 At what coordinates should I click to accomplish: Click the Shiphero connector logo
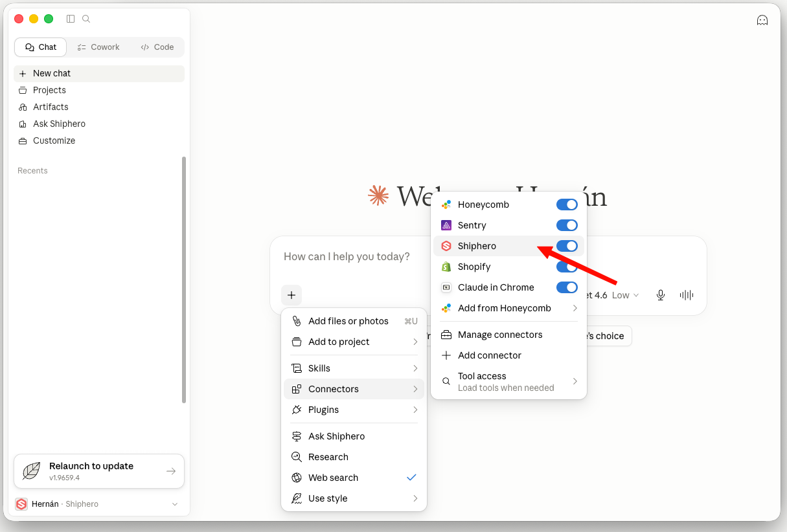pyautogui.click(x=446, y=246)
